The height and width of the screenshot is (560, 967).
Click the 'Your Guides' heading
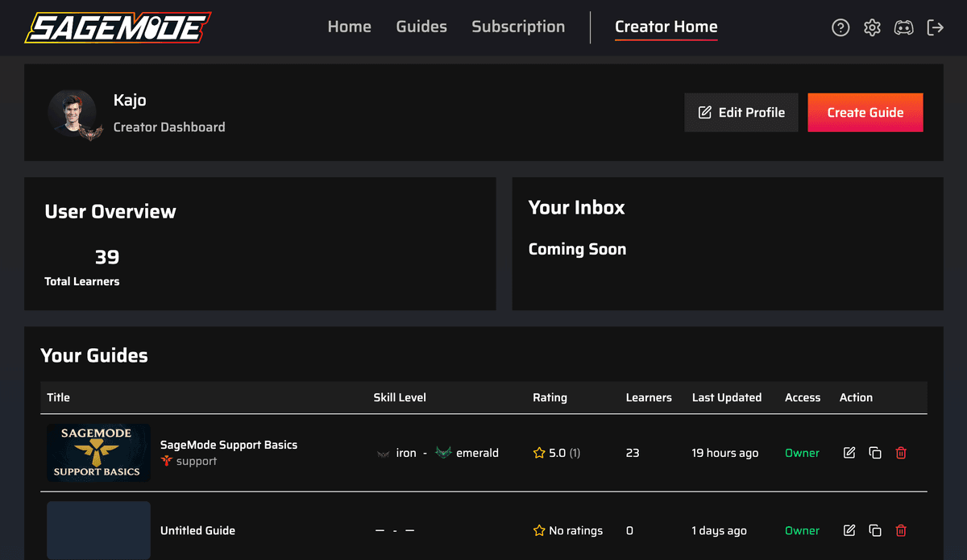tap(94, 355)
